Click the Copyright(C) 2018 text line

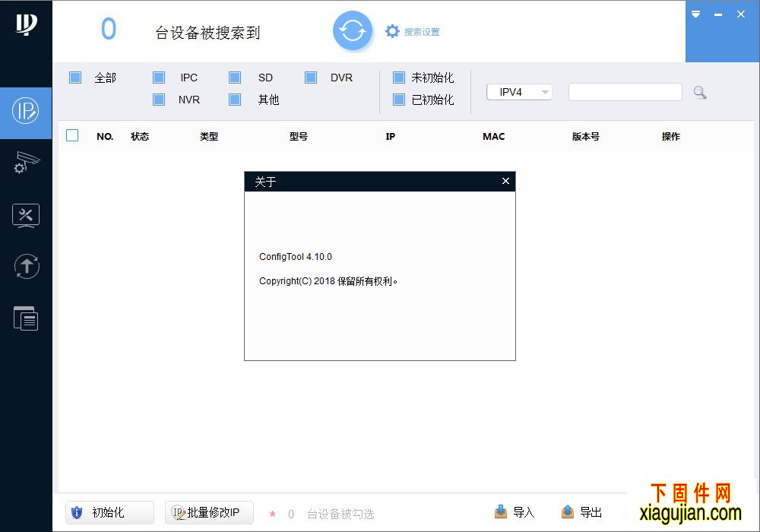point(328,281)
